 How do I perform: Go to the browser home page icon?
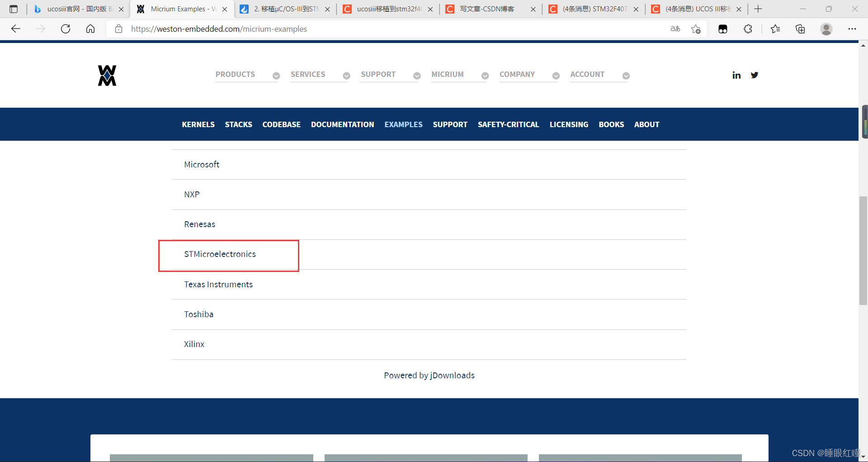[90, 29]
